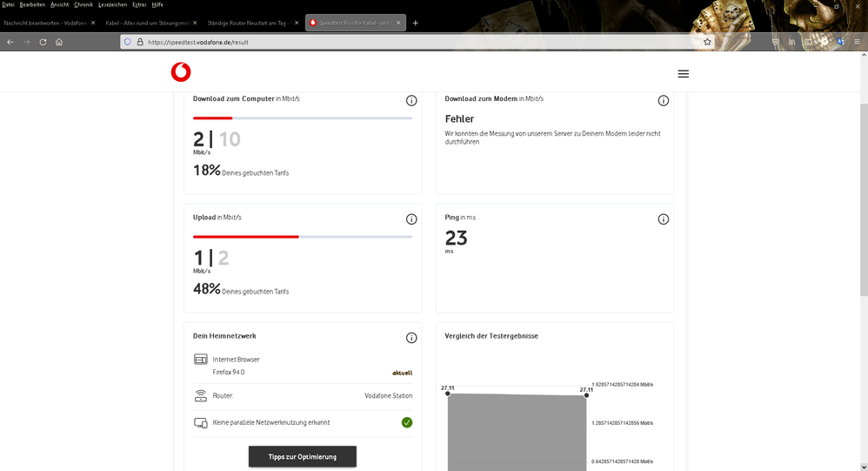The width and height of the screenshot is (868, 471).
Task: Go back one page
Action: point(10,42)
